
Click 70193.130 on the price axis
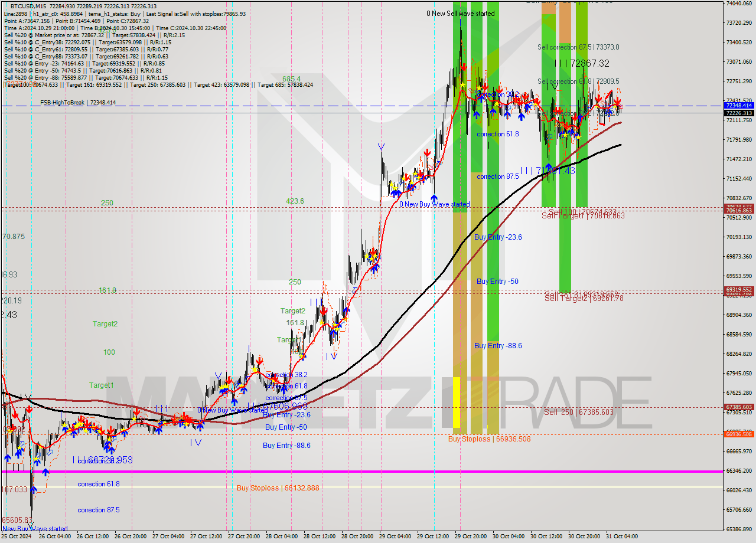pyautogui.click(x=739, y=237)
